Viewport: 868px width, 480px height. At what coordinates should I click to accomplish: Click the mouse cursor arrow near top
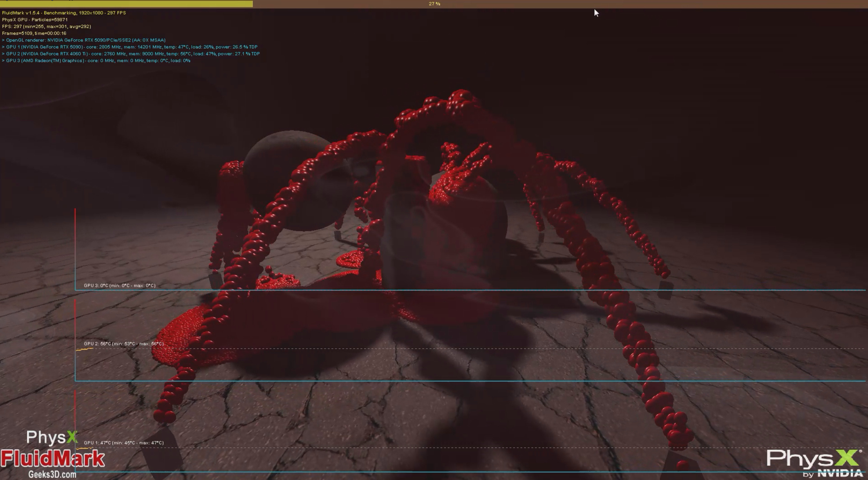click(596, 13)
